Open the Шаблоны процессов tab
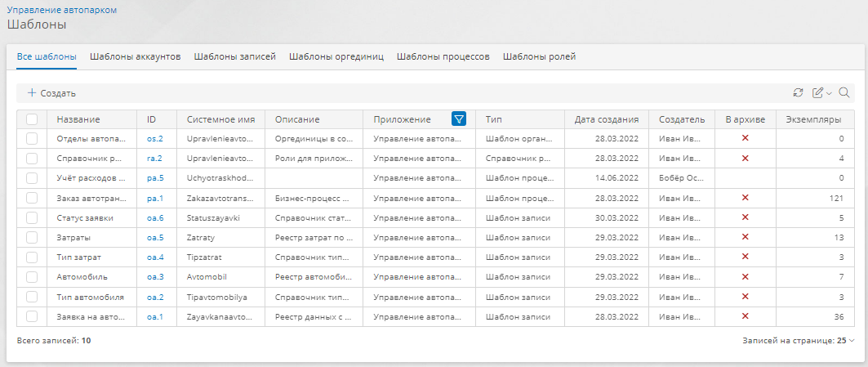 (x=443, y=56)
